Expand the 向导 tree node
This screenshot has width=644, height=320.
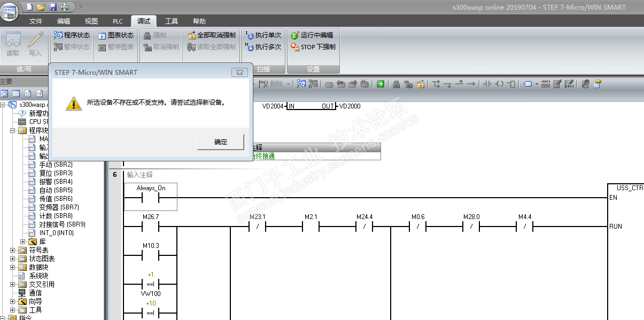click(x=13, y=301)
